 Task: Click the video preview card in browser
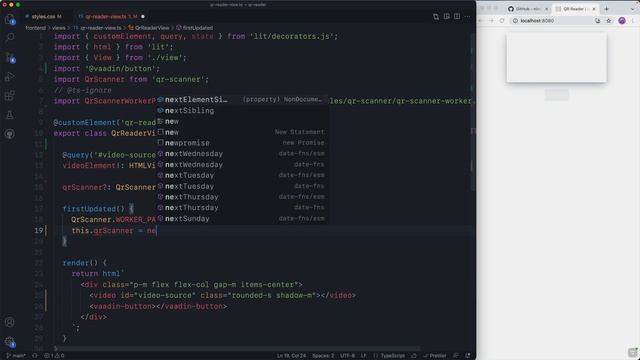[x=556, y=57]
